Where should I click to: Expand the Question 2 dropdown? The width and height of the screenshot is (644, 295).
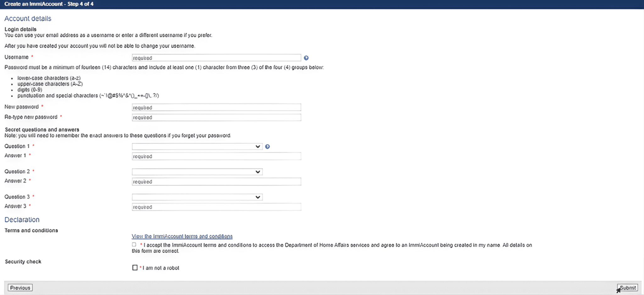[197, 172]
